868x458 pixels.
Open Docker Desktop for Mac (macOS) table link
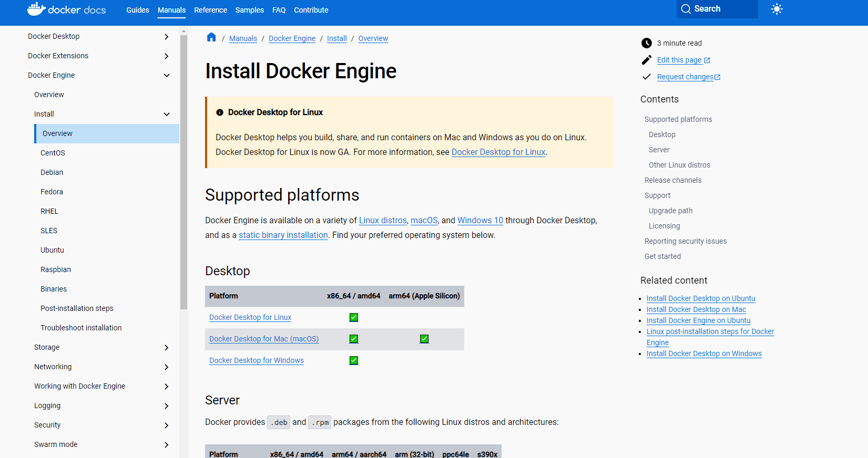[x=264, y=339]
